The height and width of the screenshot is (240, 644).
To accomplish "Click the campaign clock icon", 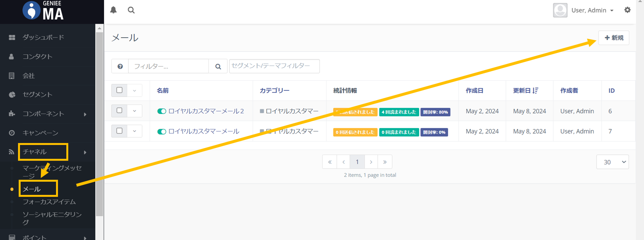I will click(12, 133).
